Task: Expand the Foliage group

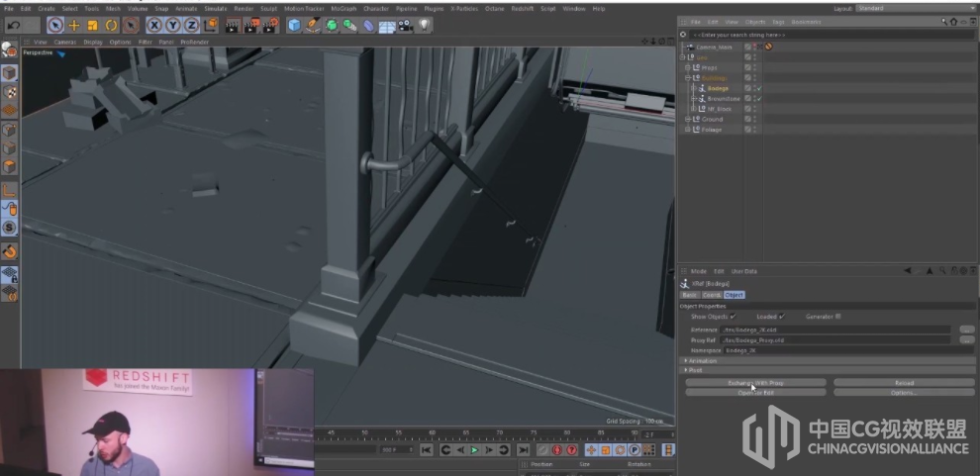Action: pyautogui.click(x=688, y=130)
